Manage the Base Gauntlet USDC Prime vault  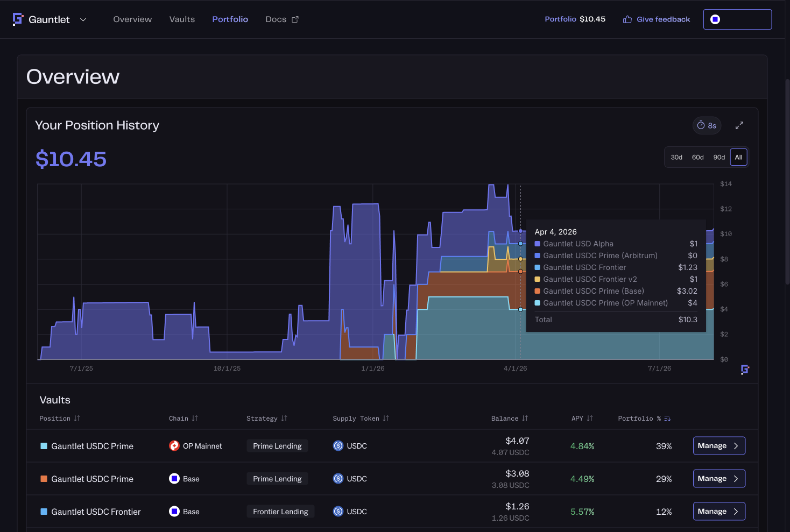click(x=719, y=479)
